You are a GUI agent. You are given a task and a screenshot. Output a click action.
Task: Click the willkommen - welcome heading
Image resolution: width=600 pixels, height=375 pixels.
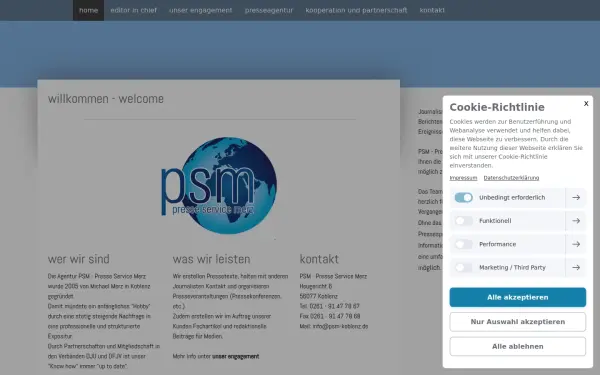pyautogui.click(x=106, y=99)
